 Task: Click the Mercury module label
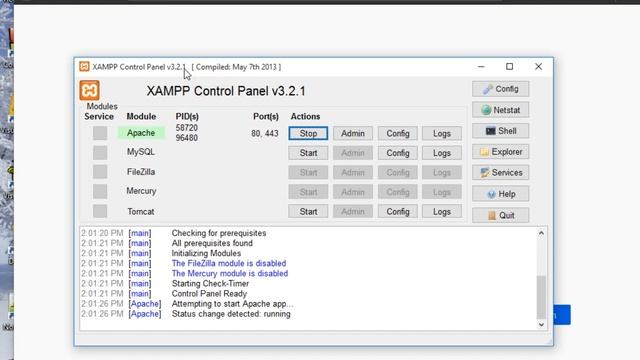(x=141, y=191)
